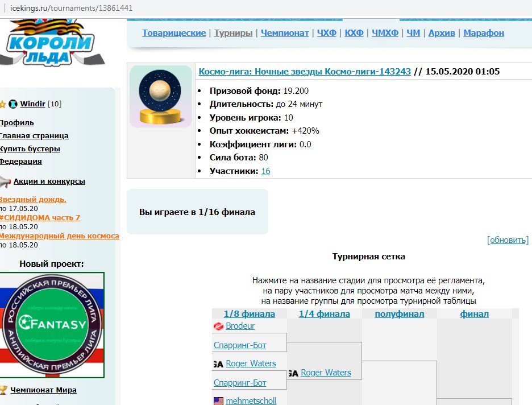Click the red team logo beside Brodeur
Viewport: 532px width, 405px height.
click(218, 326)
